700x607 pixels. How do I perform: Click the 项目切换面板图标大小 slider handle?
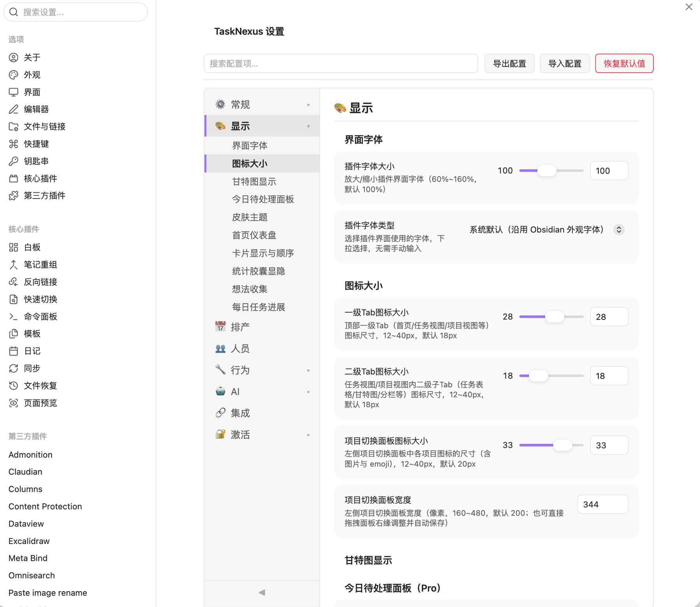click(x=563, y=445)
